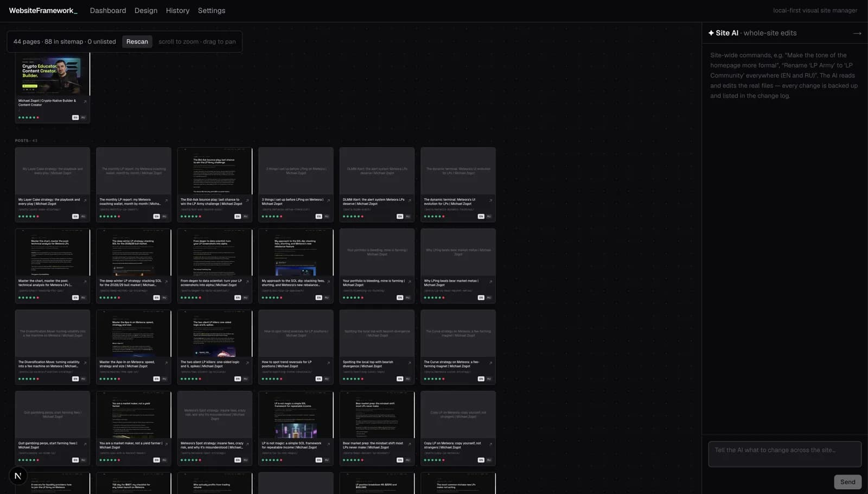This screenshot has height=494, width=868.
Task: Switch the two silent LP killers card to RU
Action: [x=245, y=379]
